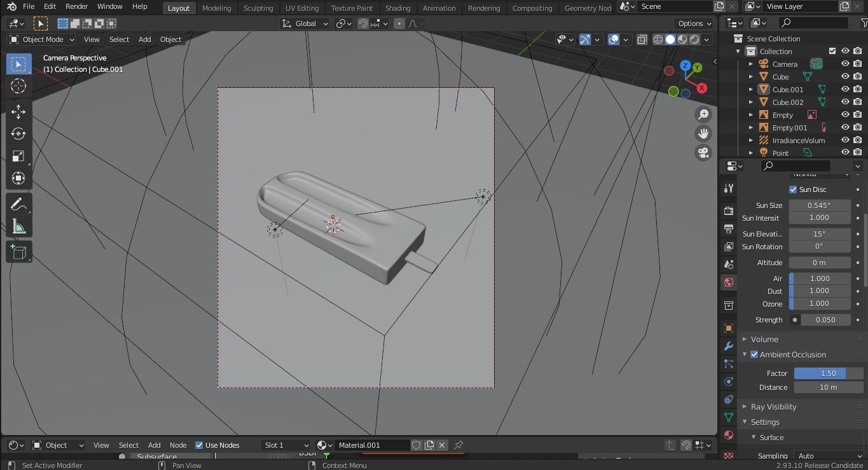Adjust the Air density slider
868x470 pixels.
coord(820,279)
